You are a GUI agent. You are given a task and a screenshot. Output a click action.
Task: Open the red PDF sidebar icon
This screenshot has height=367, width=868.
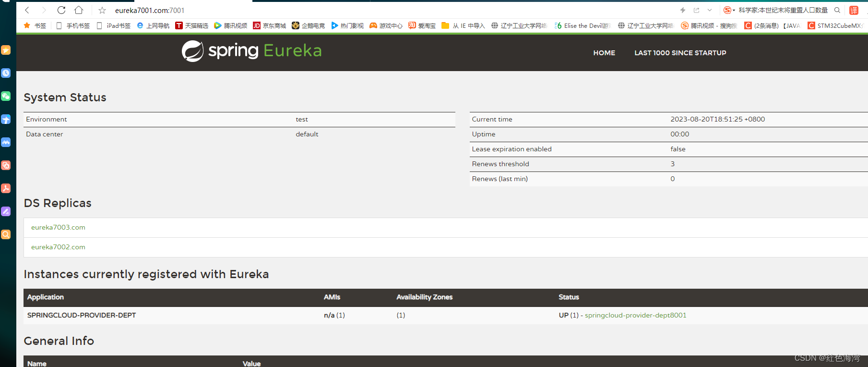tap(6, 188)
